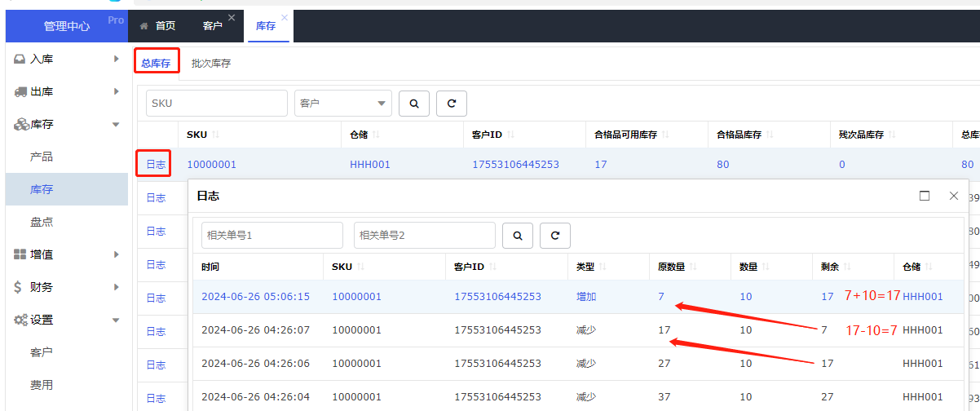Screen dimensions: 980x411
Task: Click 增加 type in first log row
Action: (x=586, y=297)
